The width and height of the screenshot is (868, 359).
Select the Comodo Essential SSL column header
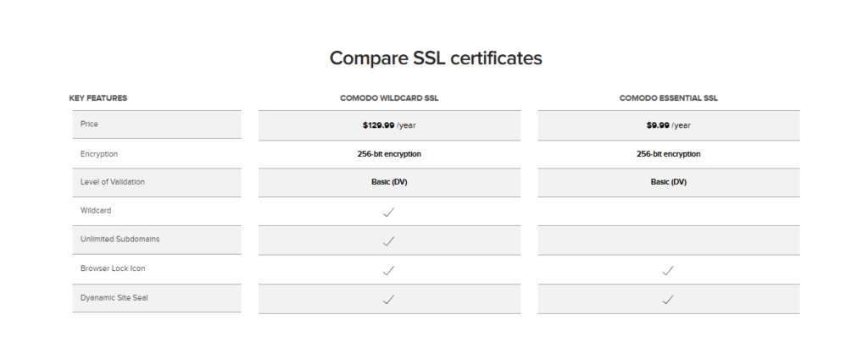tap(669, 98)
